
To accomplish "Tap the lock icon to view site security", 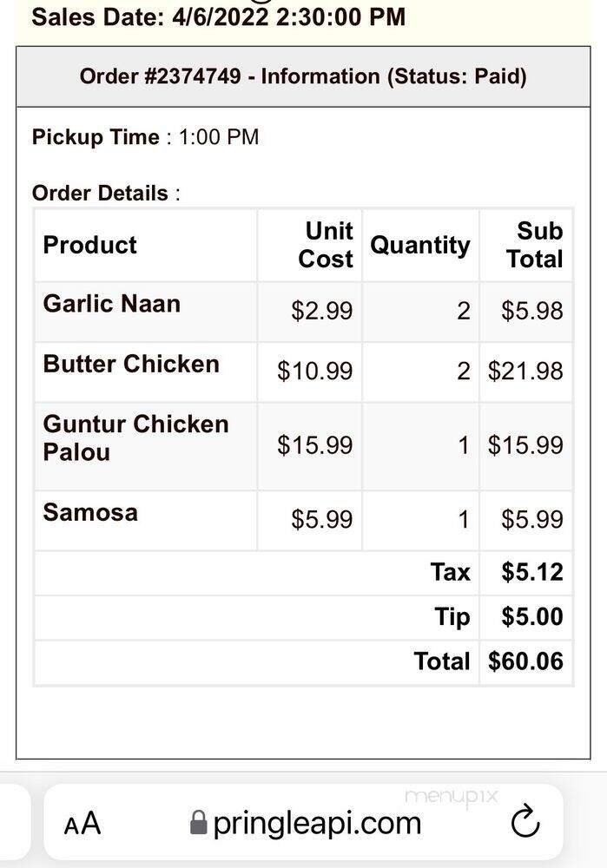I will coord(199,821).
